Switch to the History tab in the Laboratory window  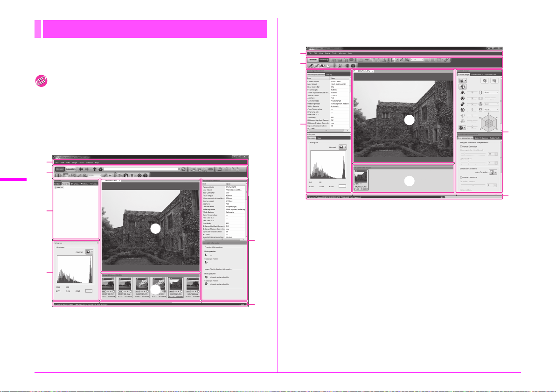329,75
